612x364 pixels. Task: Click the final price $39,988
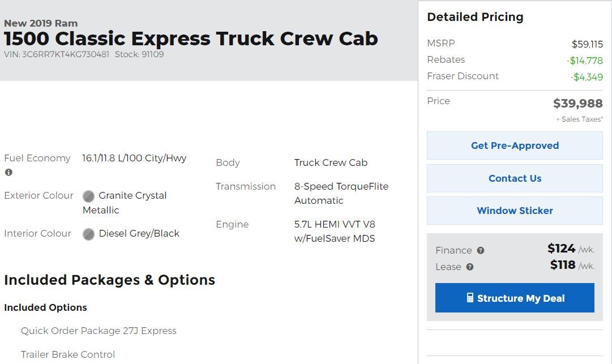coord(577,103)
